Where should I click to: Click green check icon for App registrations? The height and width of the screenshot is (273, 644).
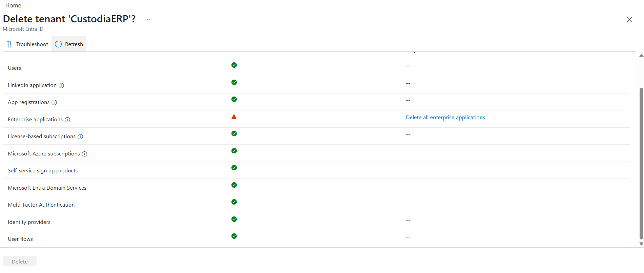234,99
